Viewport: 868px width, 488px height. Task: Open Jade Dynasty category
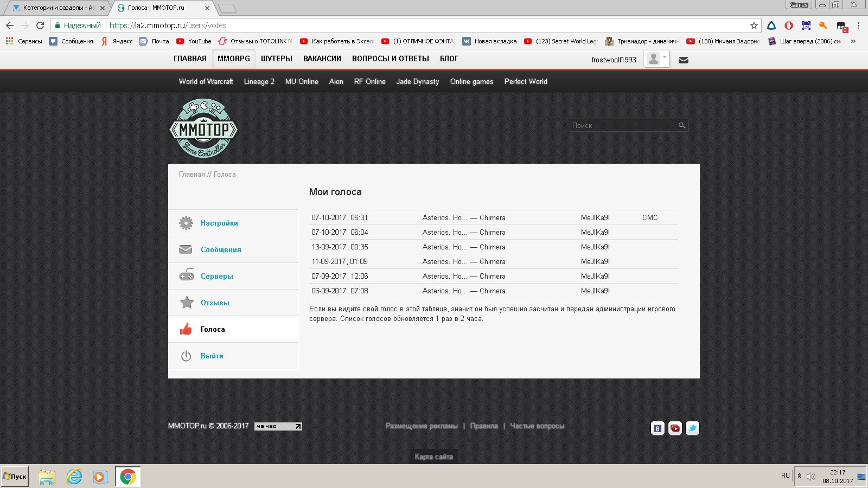click(418, 81)
